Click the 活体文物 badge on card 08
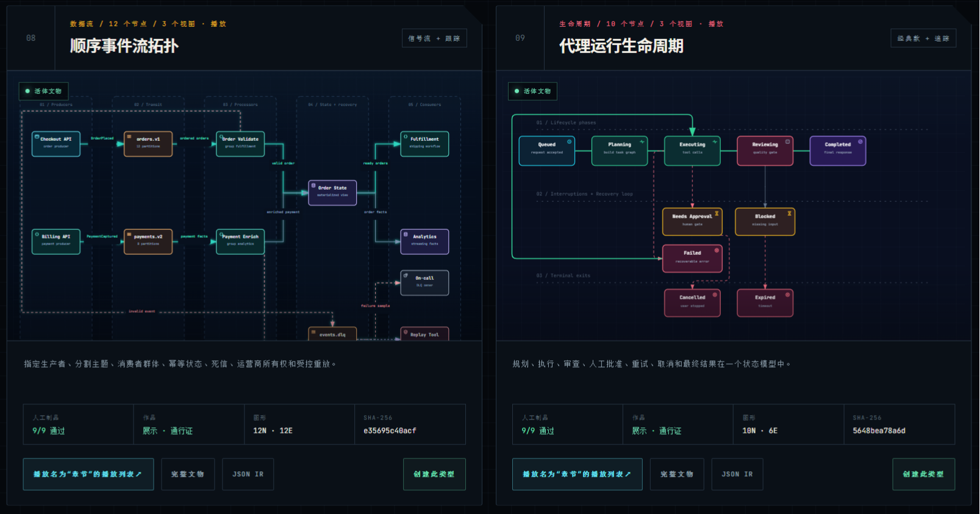 43,91
